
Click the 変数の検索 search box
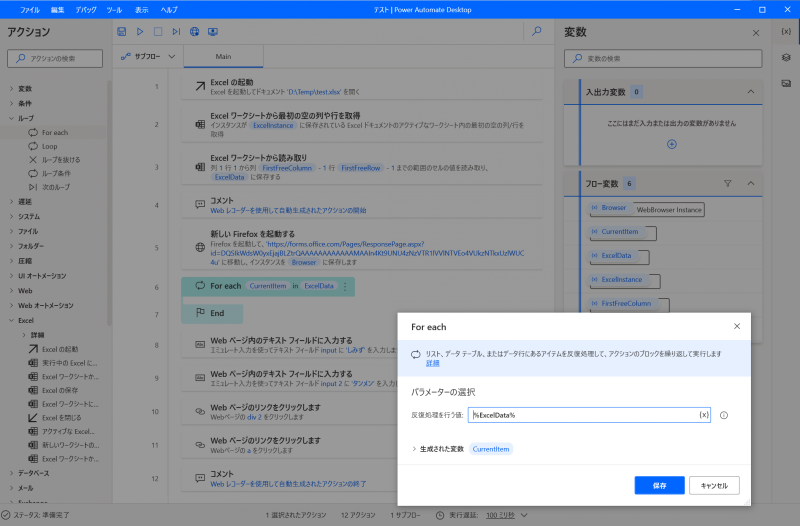[663, 59]
